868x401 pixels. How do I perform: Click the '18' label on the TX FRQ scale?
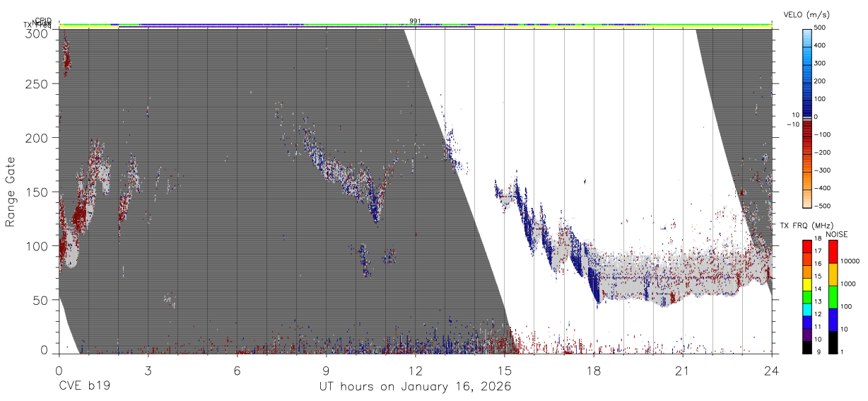coord(818,238)
